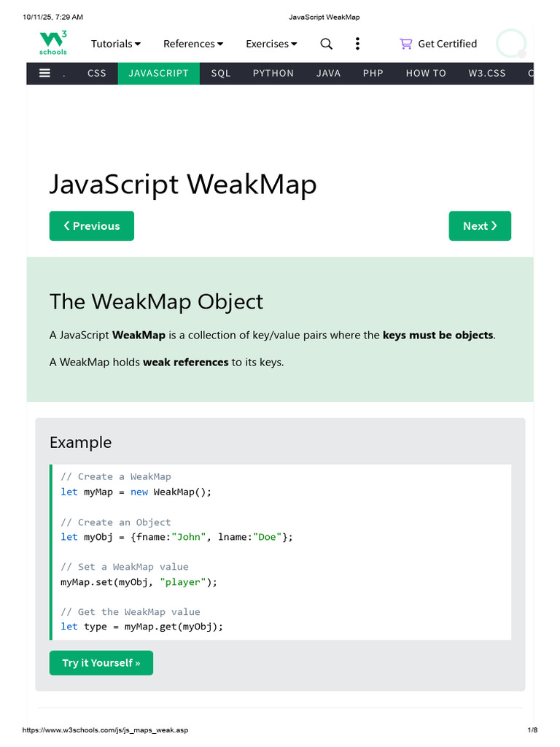Click the Next button
This screenshot has height=747, width=560.
(x=480, y=226)
